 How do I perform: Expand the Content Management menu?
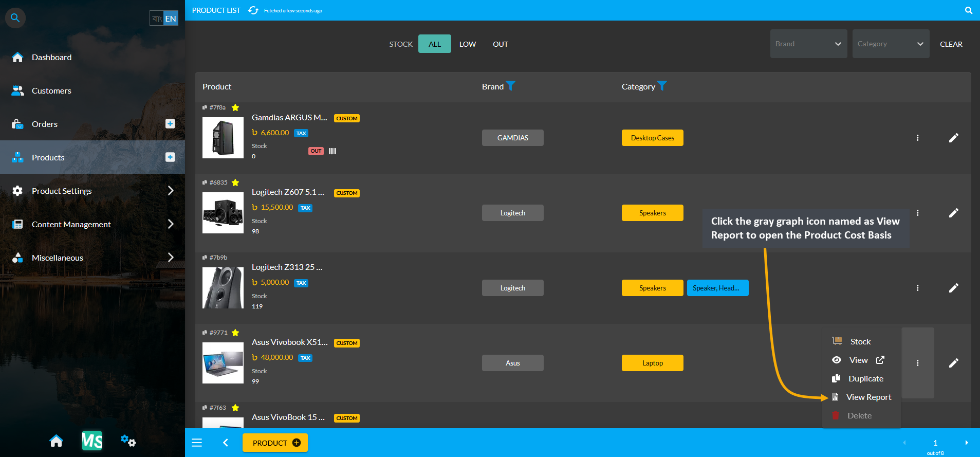click(93, 224)
